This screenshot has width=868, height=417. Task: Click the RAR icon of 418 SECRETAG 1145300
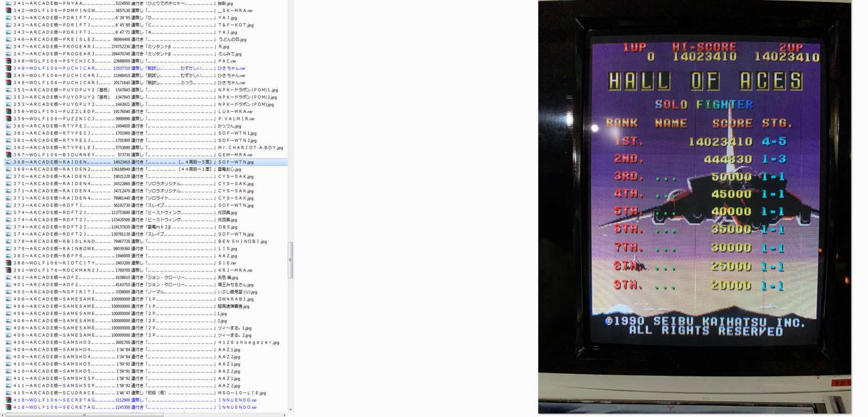click(8, 407)
